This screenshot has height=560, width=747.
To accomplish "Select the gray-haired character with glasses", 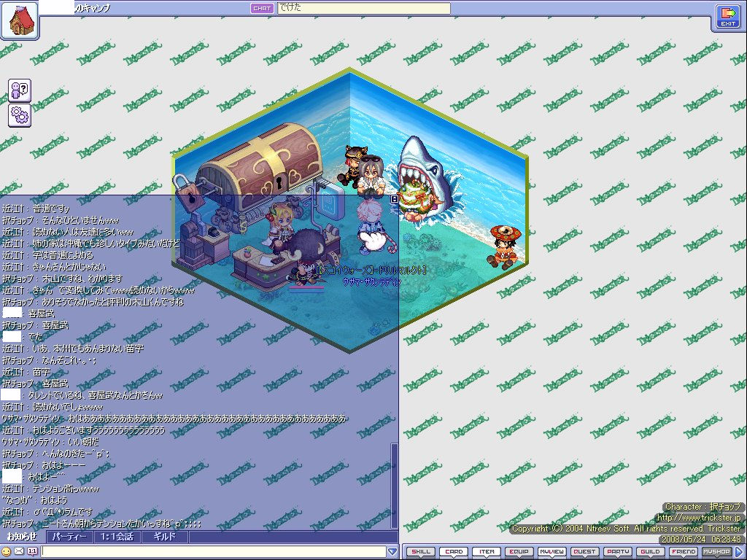I will [371, 176].
